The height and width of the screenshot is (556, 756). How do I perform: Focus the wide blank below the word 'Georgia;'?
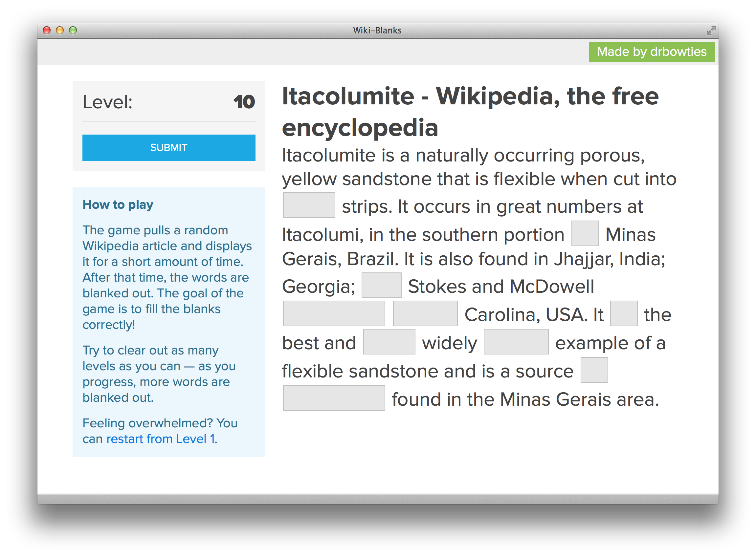pos(334,313)
